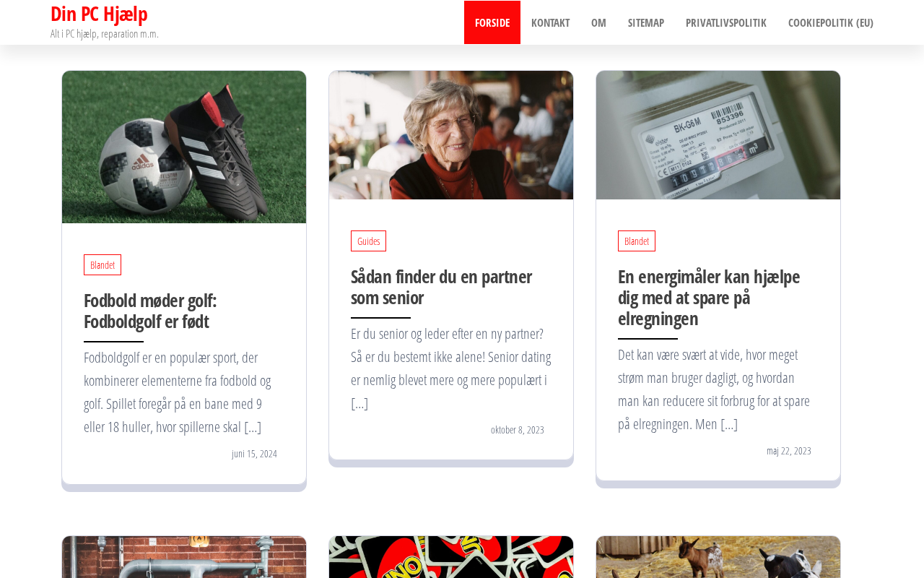
Task: Open the Din PC Hjælp site title
Action: click(99, 14)
